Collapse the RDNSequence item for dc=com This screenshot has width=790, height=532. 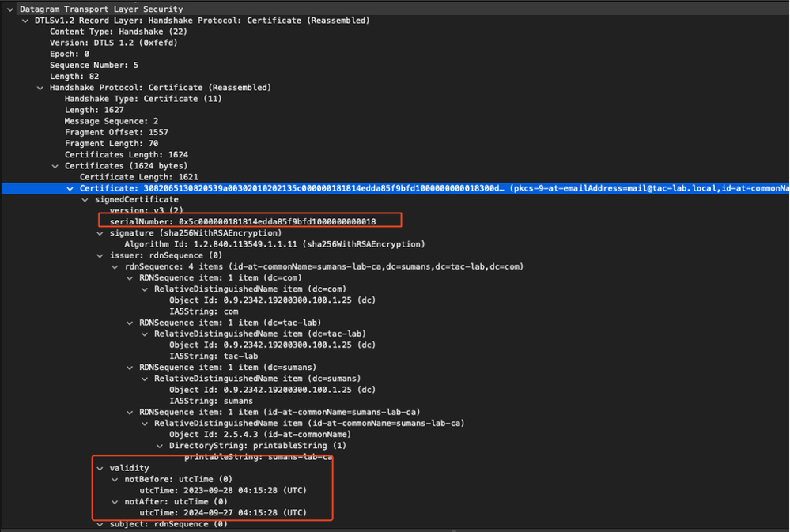pos(129,277)
